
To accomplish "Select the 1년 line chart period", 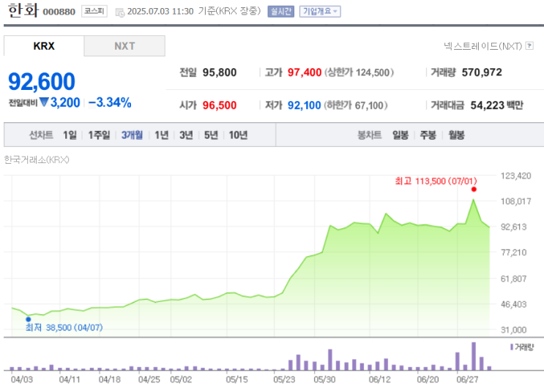I will (x=161, y=135).
